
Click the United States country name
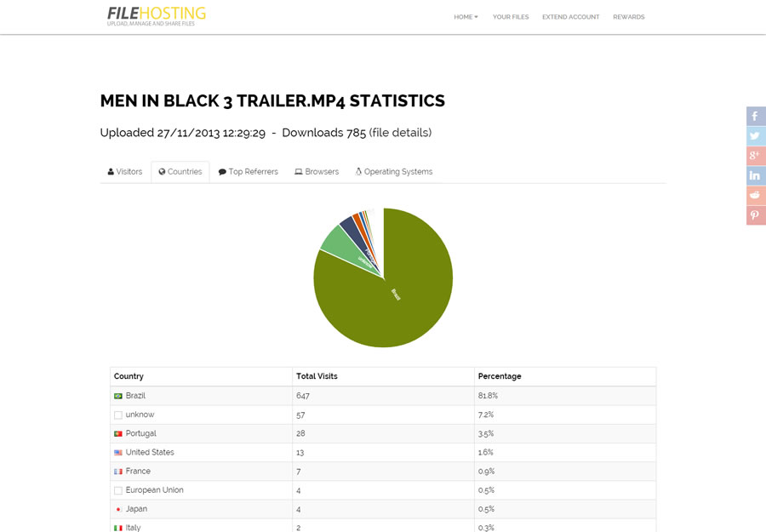click(150, 453)
